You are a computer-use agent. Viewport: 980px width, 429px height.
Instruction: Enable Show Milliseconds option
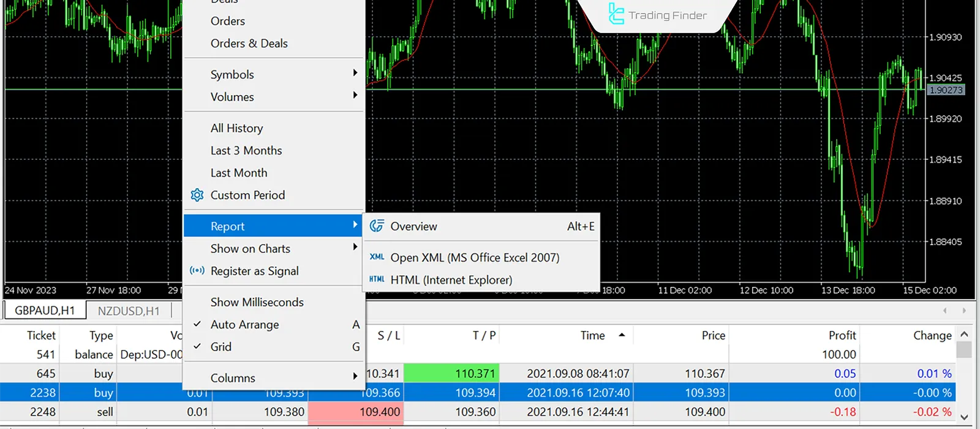[257, 302]
